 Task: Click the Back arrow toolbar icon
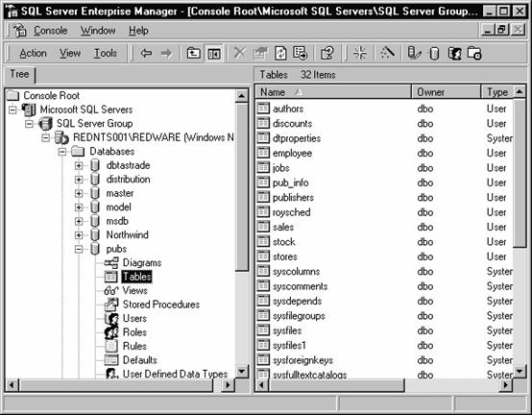pyautogui.click(x=146, y=53)
